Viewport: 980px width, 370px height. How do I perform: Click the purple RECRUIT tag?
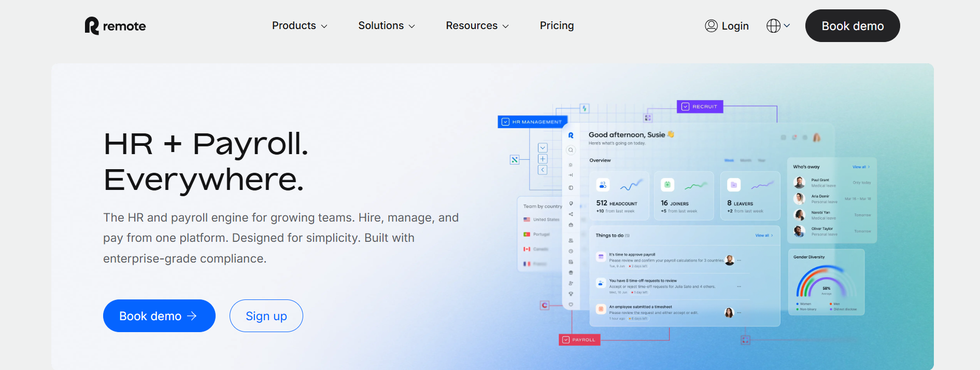[x=700, y=106]
